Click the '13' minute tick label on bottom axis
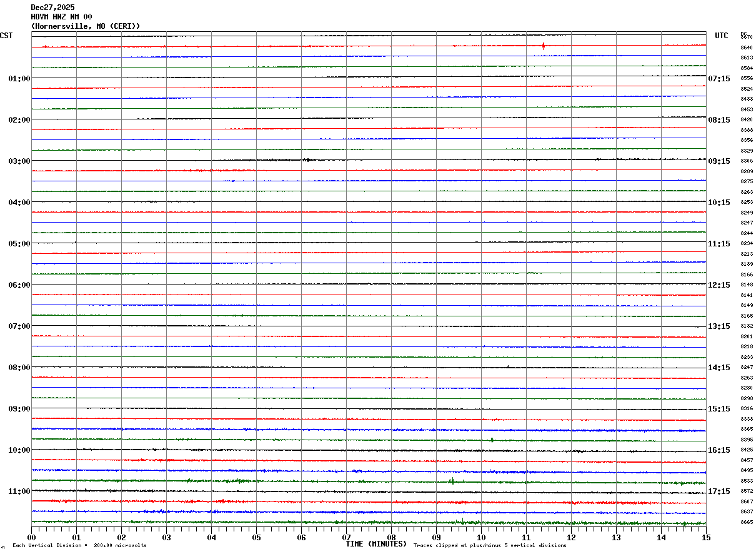The height and width of the screenshot is (554, 756). (616, 537)
